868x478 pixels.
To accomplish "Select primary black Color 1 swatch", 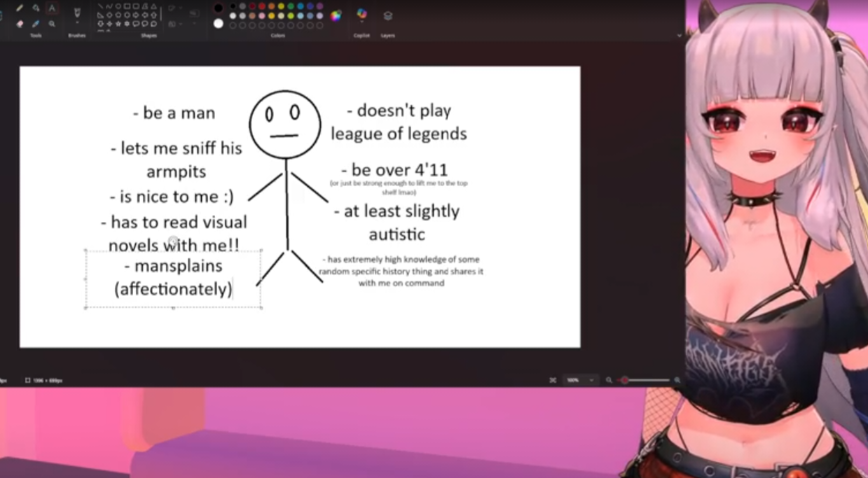I will coord(219,8).
